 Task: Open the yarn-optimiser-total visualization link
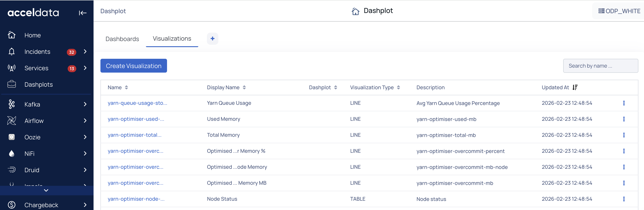pyautogui.click(x=134, y=135)
